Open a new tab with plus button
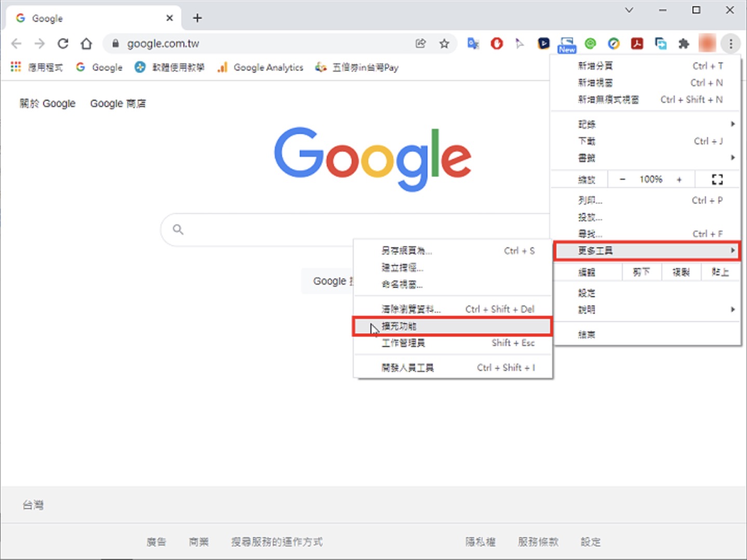Screen dimensions: 747x560 coord(197,18)
